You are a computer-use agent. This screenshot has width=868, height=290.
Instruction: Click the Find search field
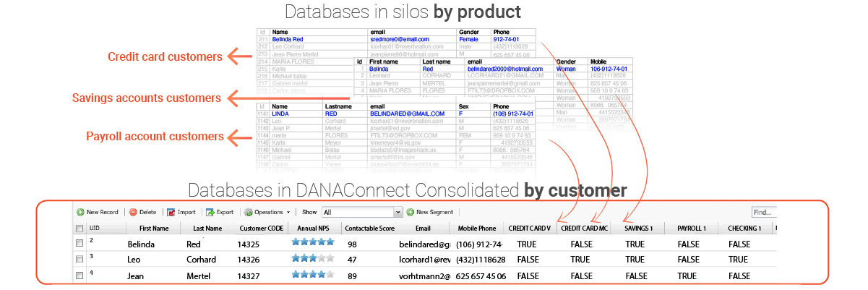point(763,212)
